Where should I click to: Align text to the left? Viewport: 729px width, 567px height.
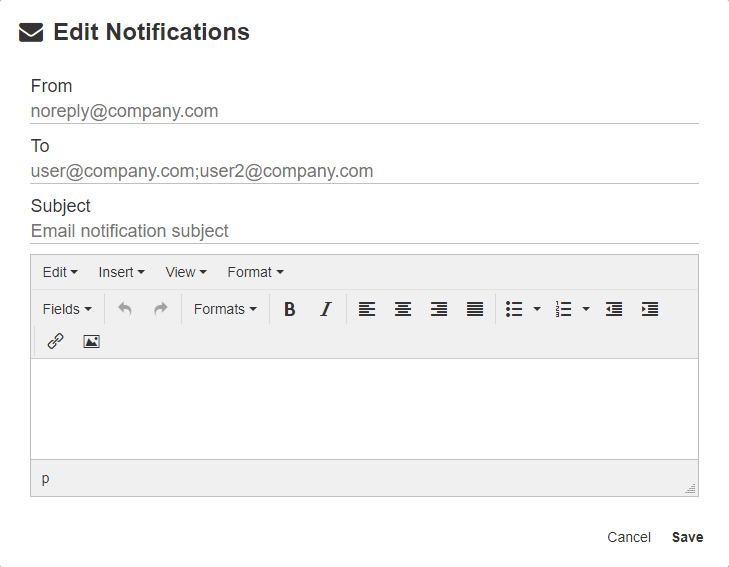(367, 310)
